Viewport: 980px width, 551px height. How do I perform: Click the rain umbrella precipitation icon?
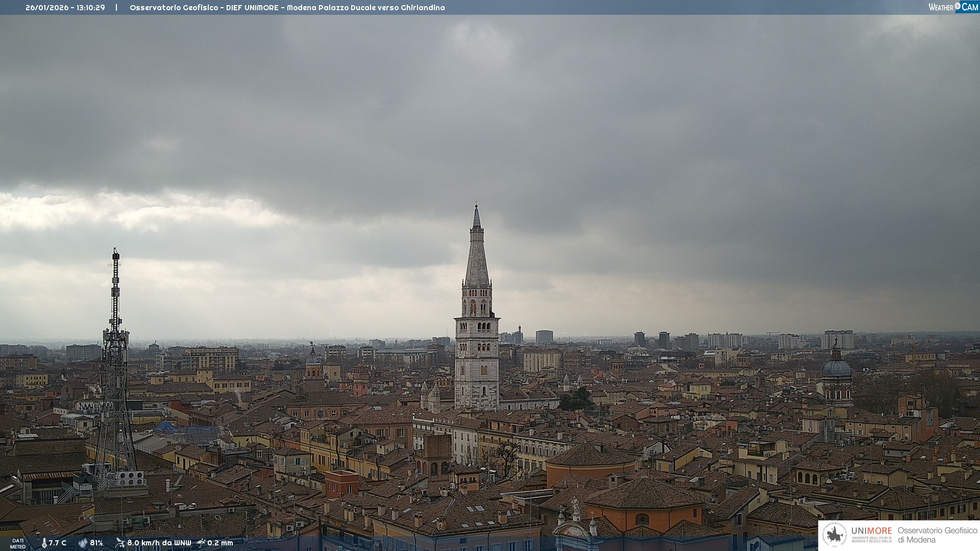201,543
